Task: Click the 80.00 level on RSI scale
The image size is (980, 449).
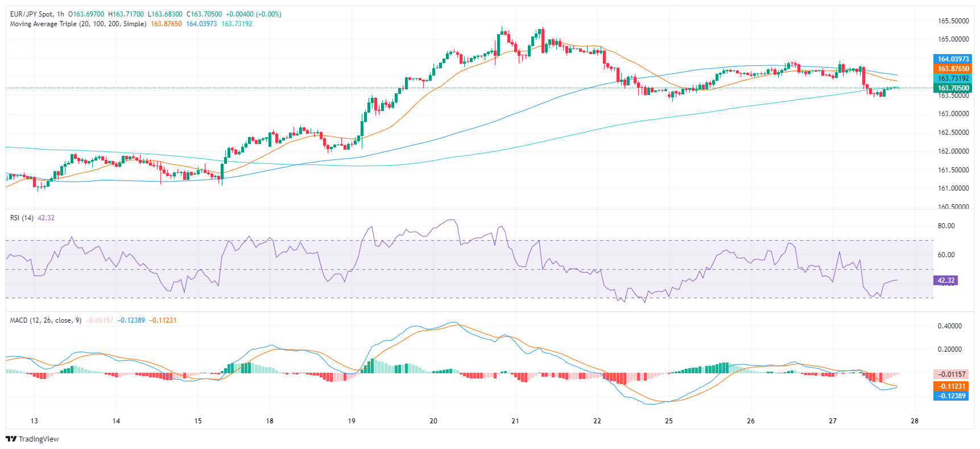Action: pyautogui.click(x=946, y=226)
